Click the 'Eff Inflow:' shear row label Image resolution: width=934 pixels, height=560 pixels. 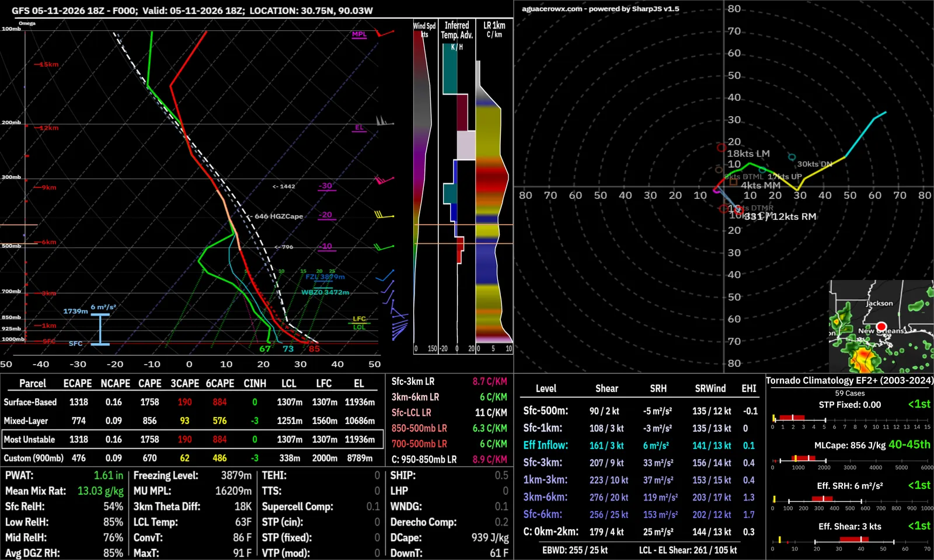click(x=546, y=445)
